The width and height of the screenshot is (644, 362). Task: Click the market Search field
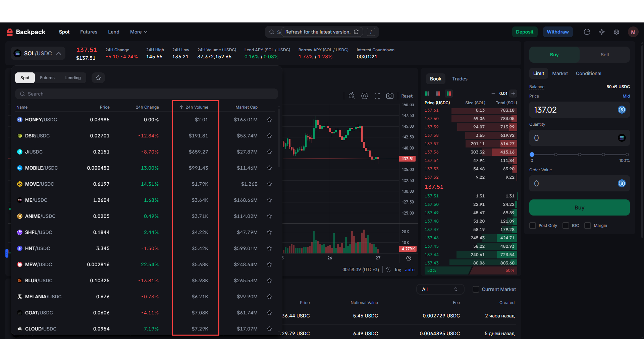(147, 94)
